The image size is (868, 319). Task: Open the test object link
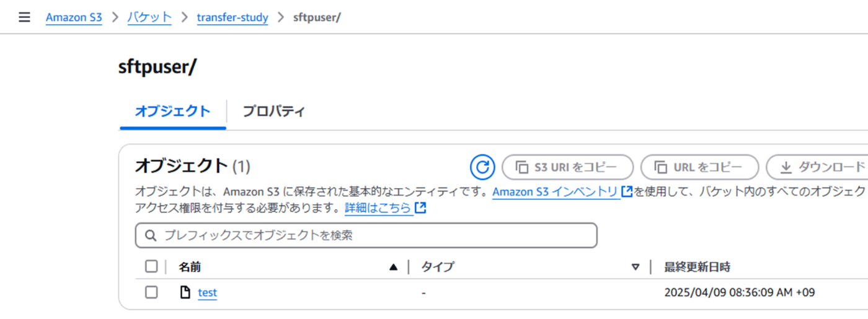click(x=208, y=293)
